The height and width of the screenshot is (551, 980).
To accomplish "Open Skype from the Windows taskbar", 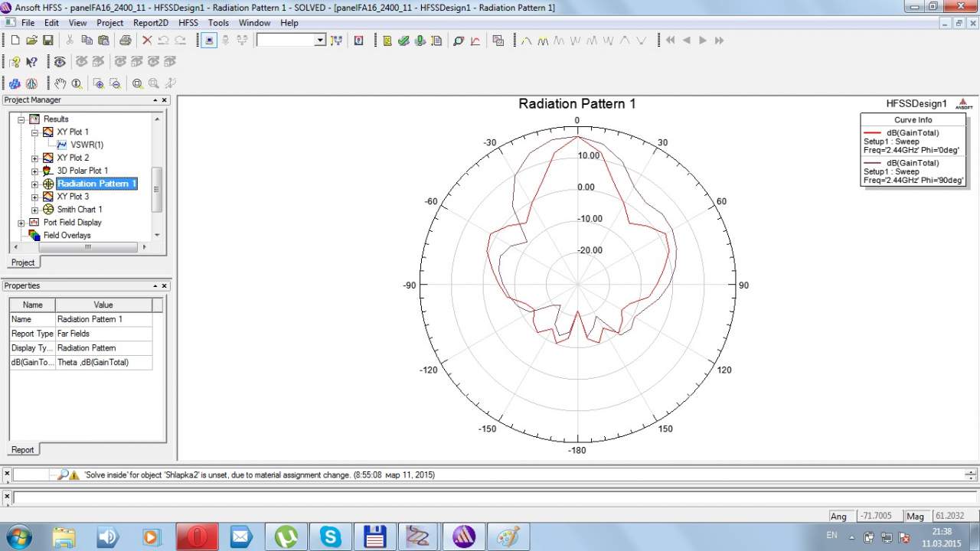I will (x=331, y=536).
